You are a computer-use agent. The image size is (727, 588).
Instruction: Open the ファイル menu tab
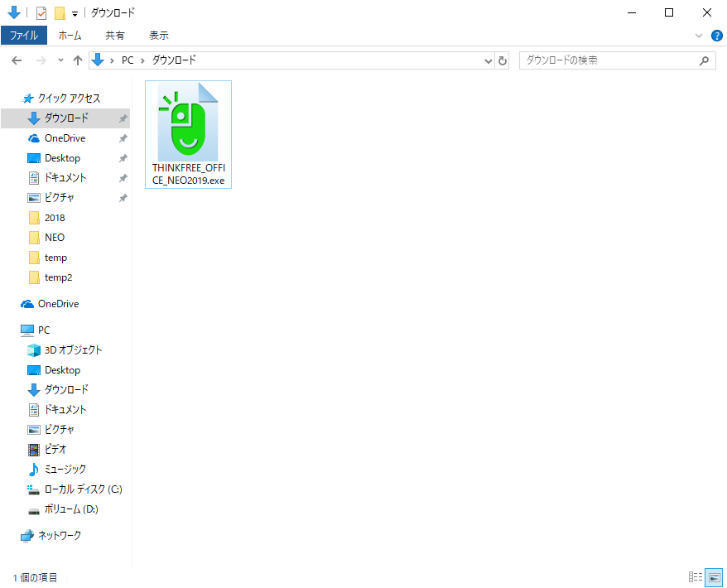pyautogui.click(x=24, y=36)
